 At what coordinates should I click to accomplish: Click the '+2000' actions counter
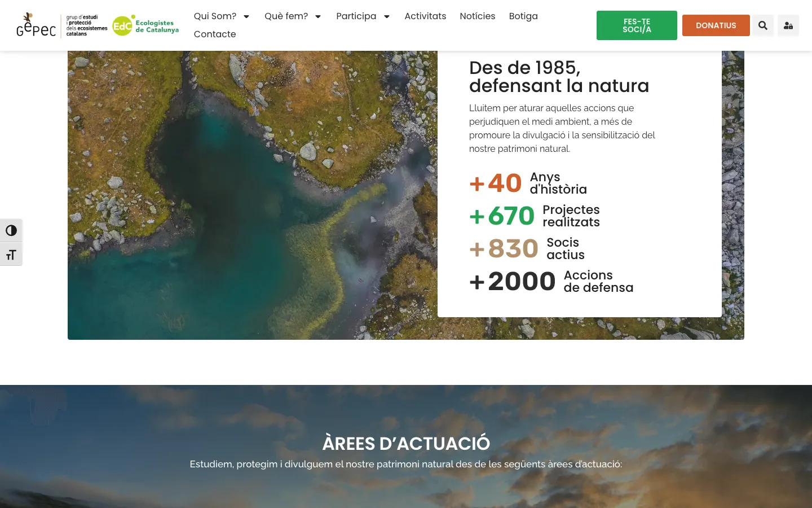point(513,282)
